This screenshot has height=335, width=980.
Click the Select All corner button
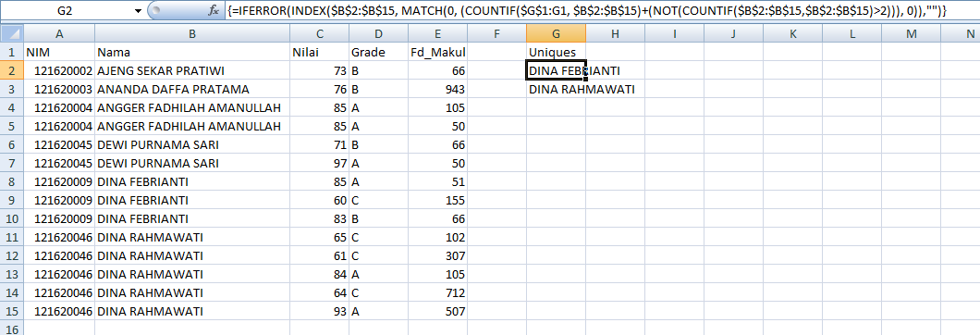click(x=12, y=34)
